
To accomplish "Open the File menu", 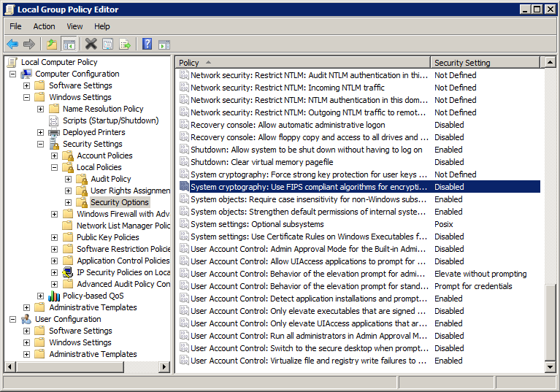I will coord(15,26).
